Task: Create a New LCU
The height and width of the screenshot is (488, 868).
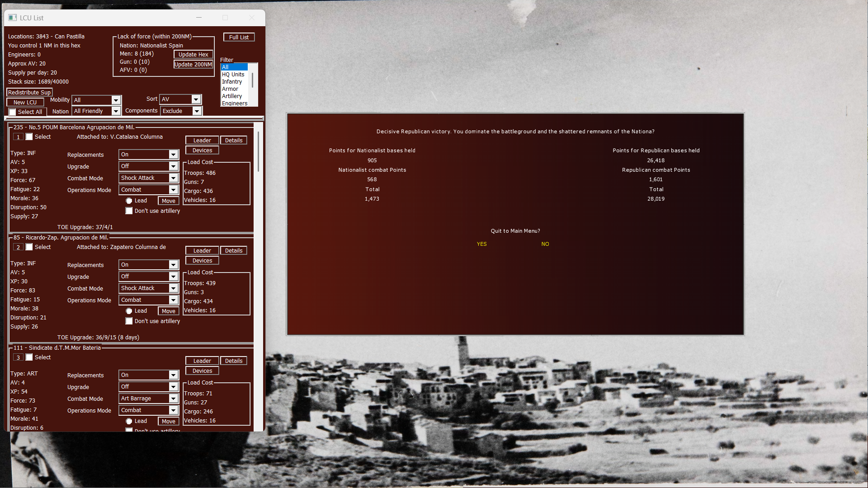Action: (25, 102)
